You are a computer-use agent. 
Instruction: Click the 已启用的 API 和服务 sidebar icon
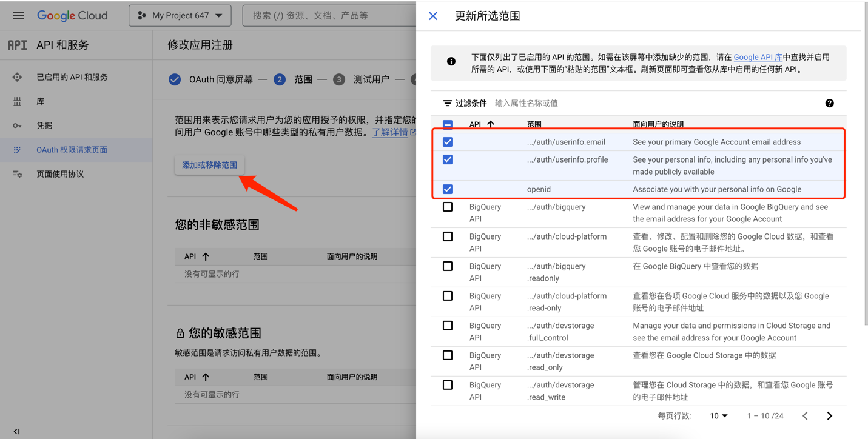(x=17, y=77)
